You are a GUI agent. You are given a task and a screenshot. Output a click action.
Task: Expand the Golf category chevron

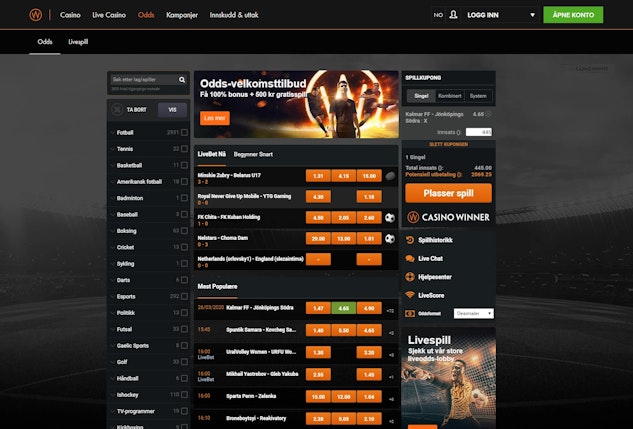tap(112, 362)
